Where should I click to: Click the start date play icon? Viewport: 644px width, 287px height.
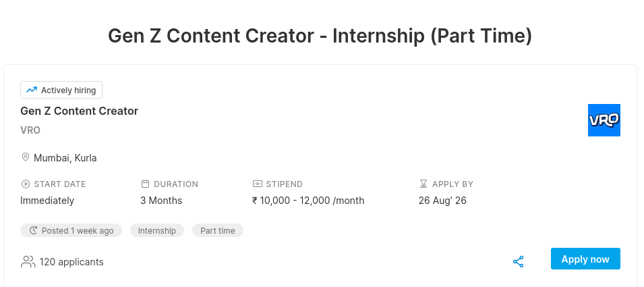point(26,184)
